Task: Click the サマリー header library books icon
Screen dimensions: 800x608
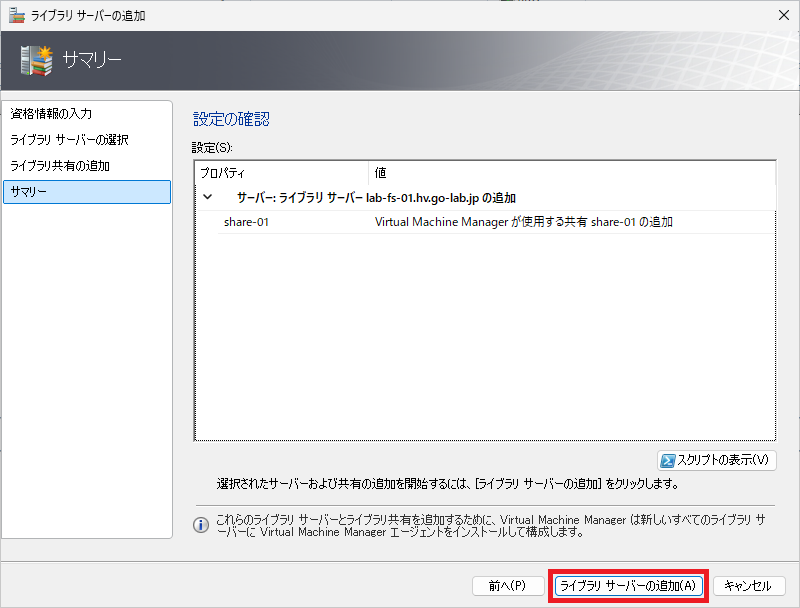Action: click(37, 61)
